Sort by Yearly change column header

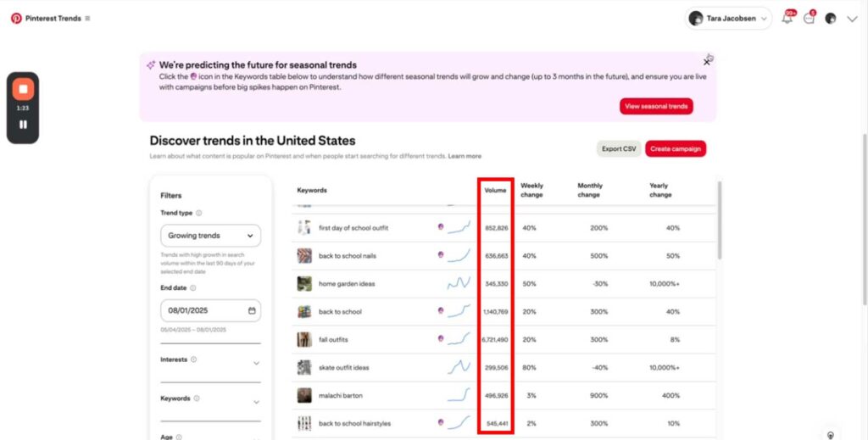(x=659, y=191)
